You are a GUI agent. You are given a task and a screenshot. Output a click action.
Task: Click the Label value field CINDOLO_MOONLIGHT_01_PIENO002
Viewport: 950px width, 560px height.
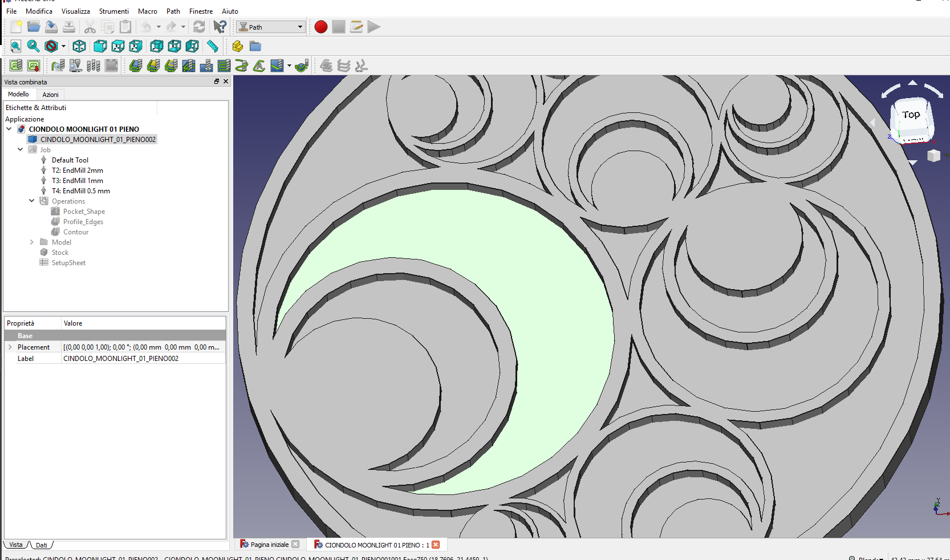click(x=143, y=359)
